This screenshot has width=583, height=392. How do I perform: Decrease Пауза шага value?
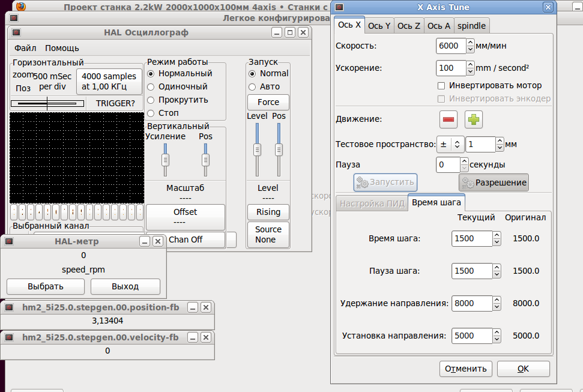497,274
